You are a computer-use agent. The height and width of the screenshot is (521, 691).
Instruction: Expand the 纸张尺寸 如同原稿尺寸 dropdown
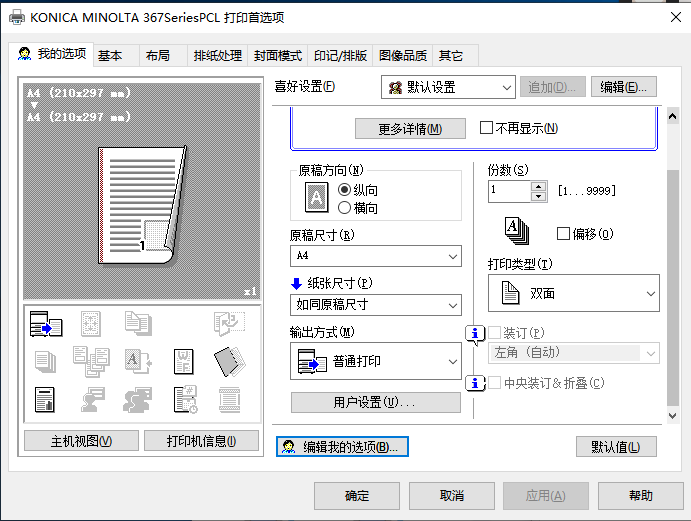pos(375,305)
